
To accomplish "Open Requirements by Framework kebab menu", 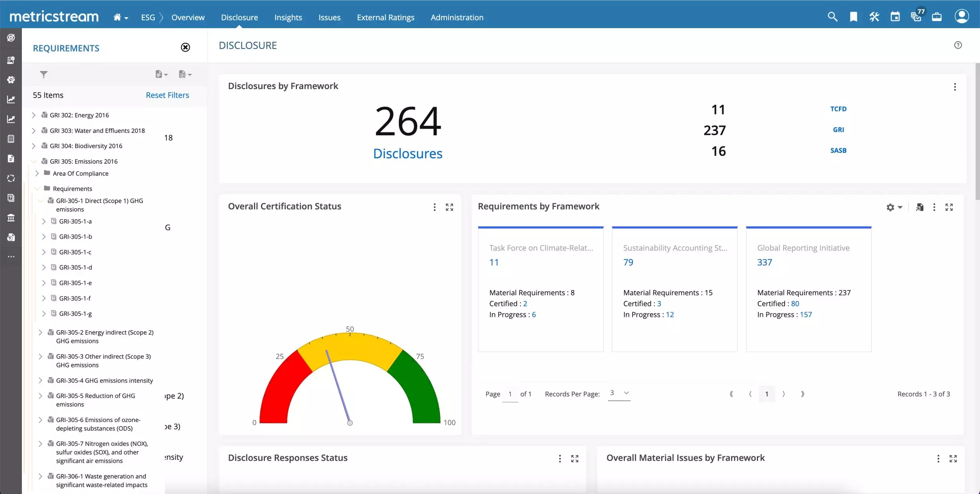I will point(934,207).
